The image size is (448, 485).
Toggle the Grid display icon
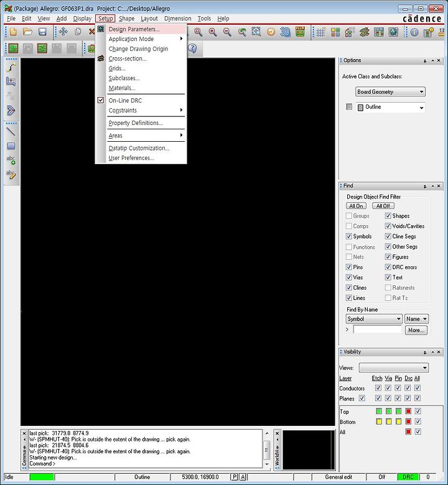coord(320,32)
